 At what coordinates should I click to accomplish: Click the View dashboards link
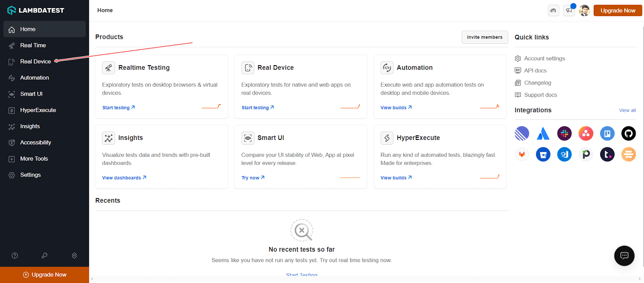coord(124,178)
